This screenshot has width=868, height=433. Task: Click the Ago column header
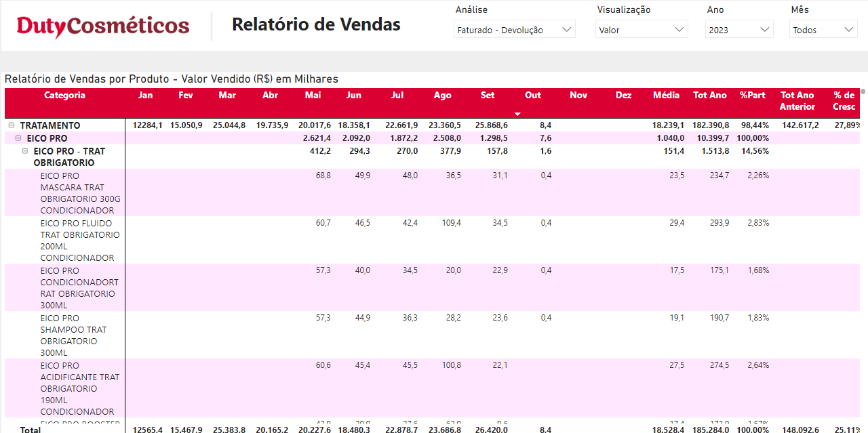point(442,96)
